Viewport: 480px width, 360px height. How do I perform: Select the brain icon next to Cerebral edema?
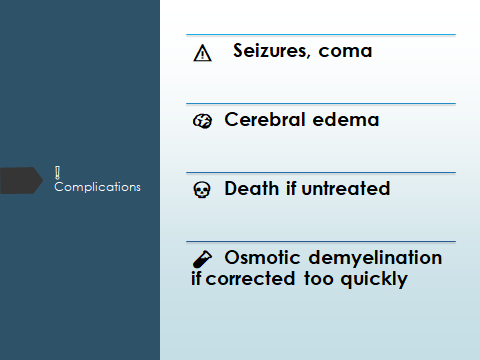(202, 121)
